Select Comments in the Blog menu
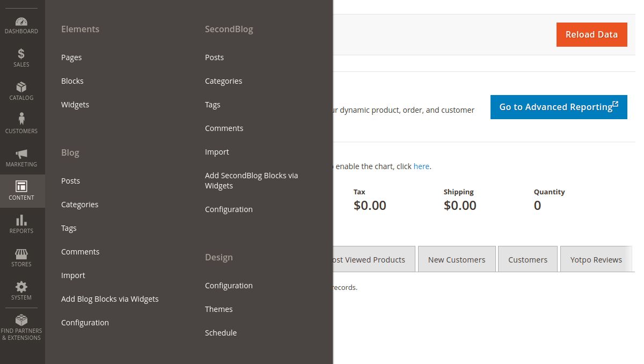Viewport: 644px width, 364px height. (80, 251)
